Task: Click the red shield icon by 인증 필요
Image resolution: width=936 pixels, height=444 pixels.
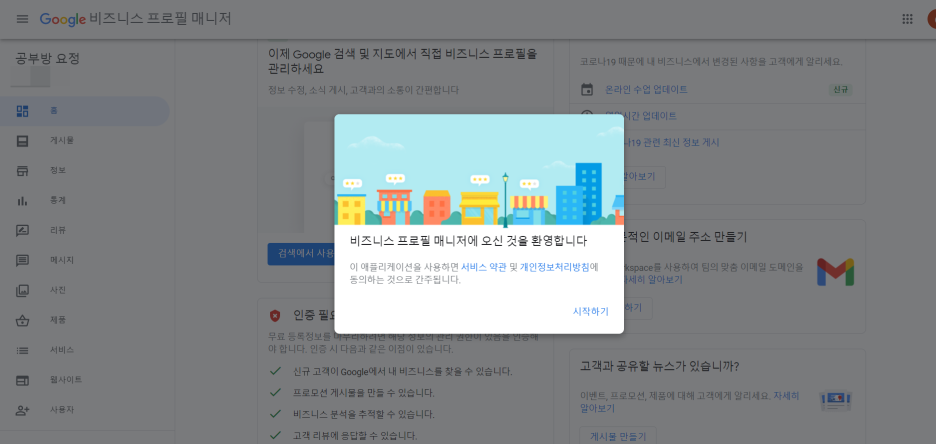Action: tap(275, 315)
